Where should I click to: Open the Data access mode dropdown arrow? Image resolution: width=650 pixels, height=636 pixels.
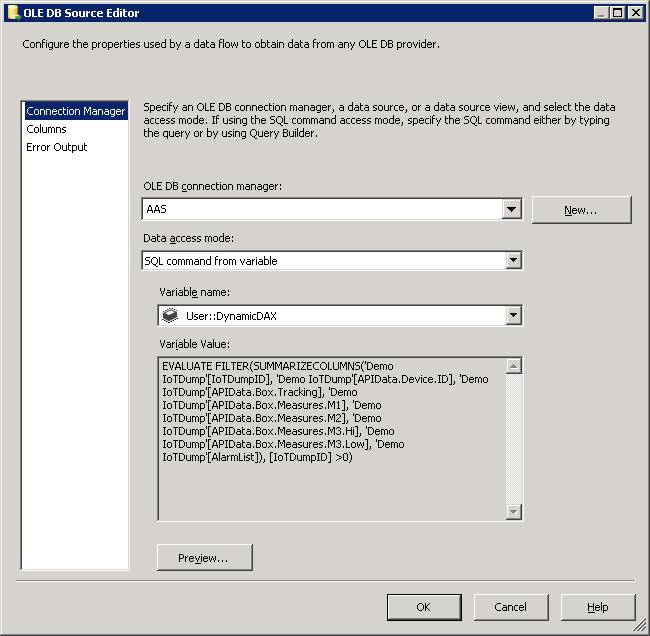[513, 260]
